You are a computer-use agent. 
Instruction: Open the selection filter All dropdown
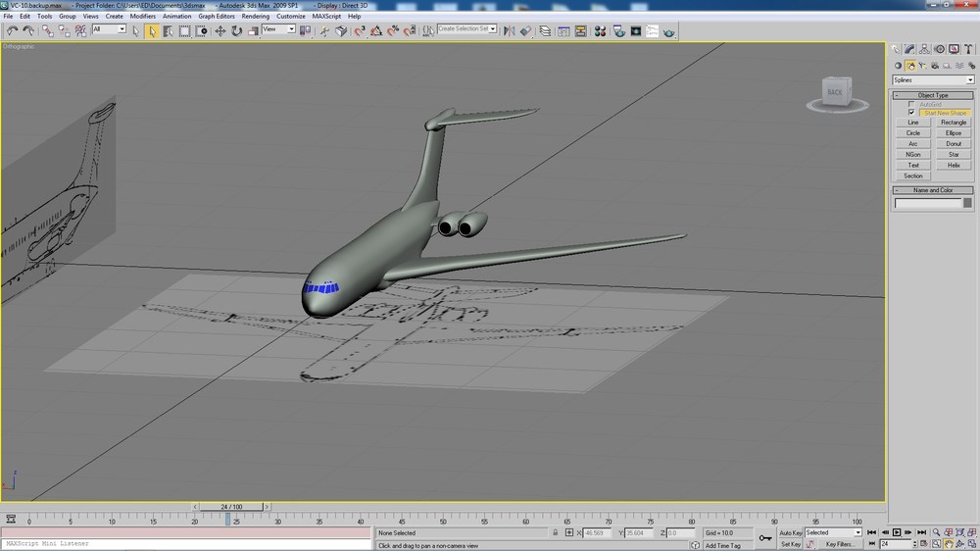click(109, 29)
